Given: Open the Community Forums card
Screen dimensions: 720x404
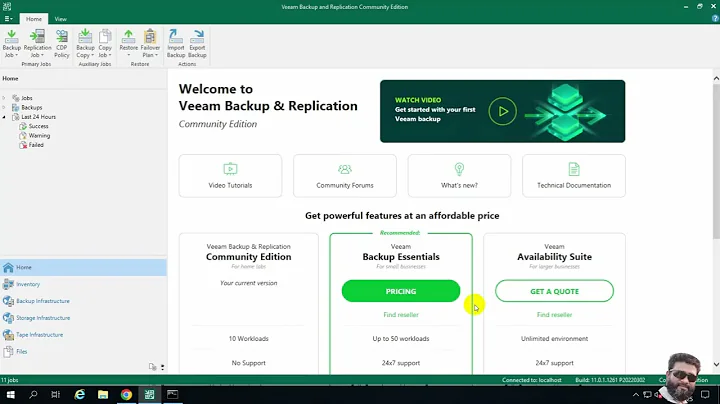Looking at the screenshot, I should 345,176.
